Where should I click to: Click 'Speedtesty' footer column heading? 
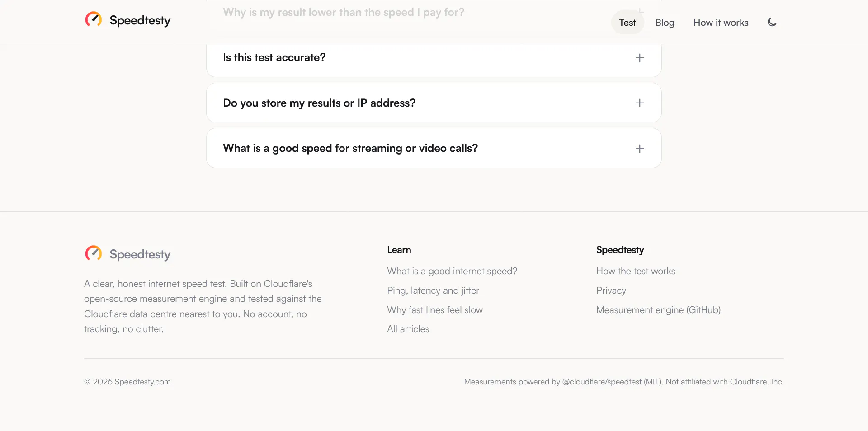[x=620, y=250]
